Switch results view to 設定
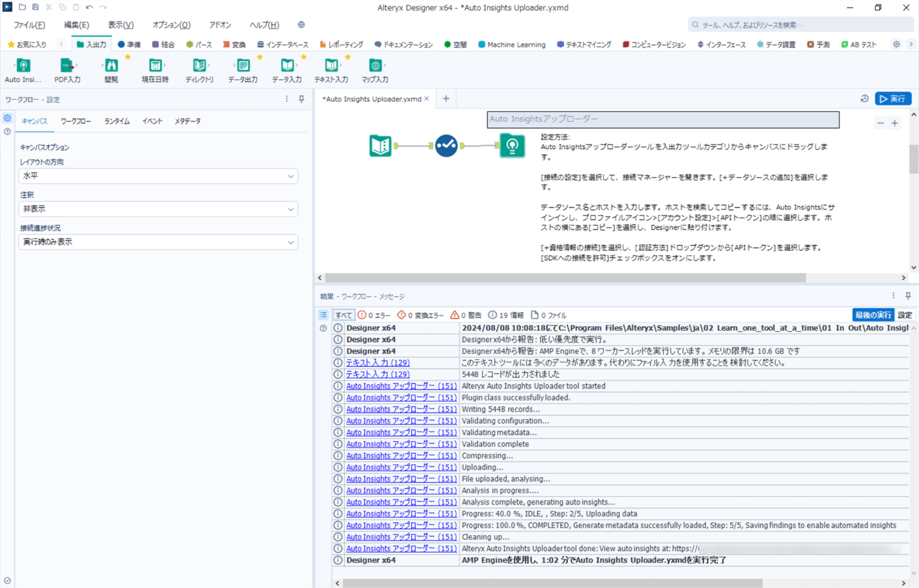 click(905, 315)
